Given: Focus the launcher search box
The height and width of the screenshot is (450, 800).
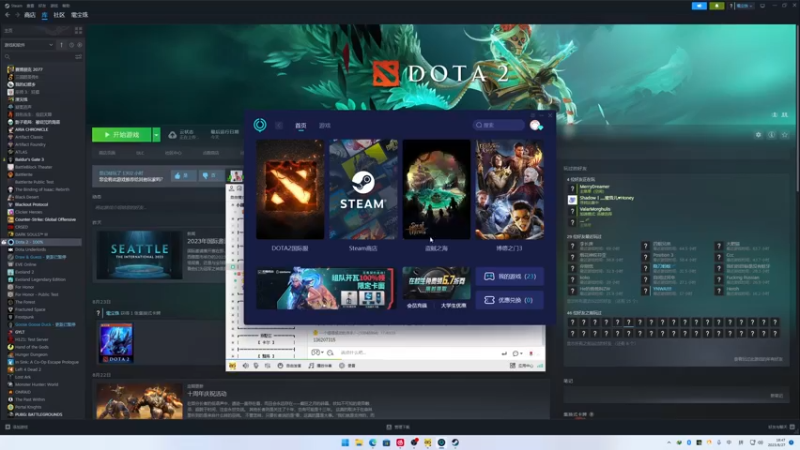Looking at the screenshot, I should point(498,125).
